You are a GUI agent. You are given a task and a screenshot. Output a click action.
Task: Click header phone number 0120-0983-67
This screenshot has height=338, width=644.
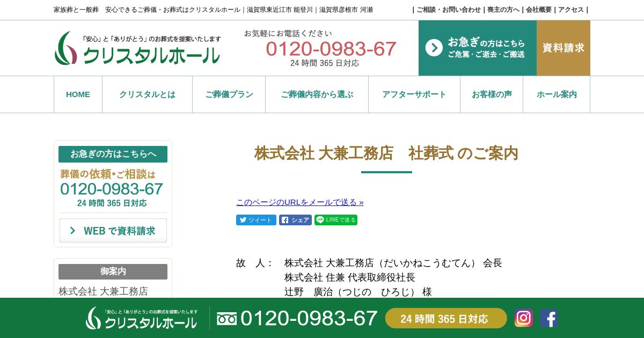pos(331,49)
